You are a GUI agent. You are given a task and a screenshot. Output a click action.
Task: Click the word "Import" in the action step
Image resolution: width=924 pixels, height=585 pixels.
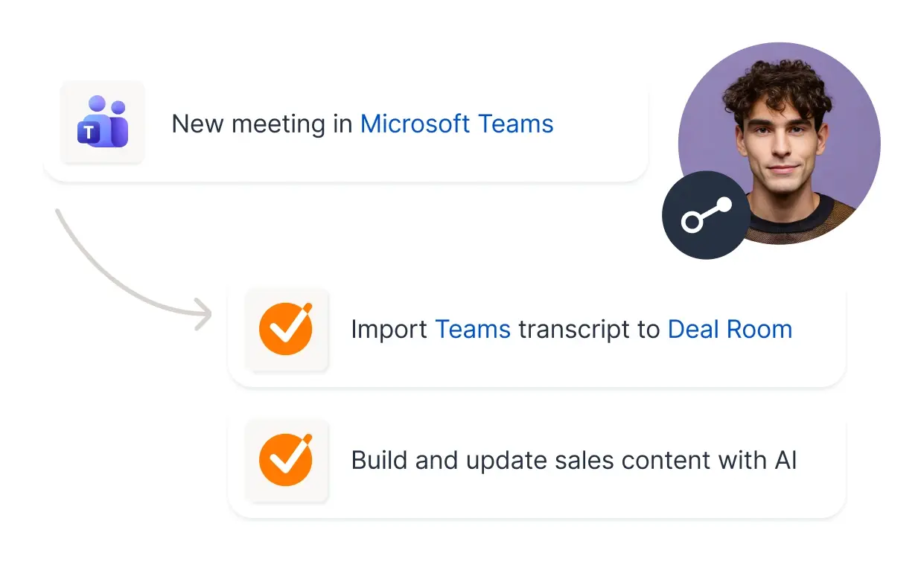pos(389,329)
